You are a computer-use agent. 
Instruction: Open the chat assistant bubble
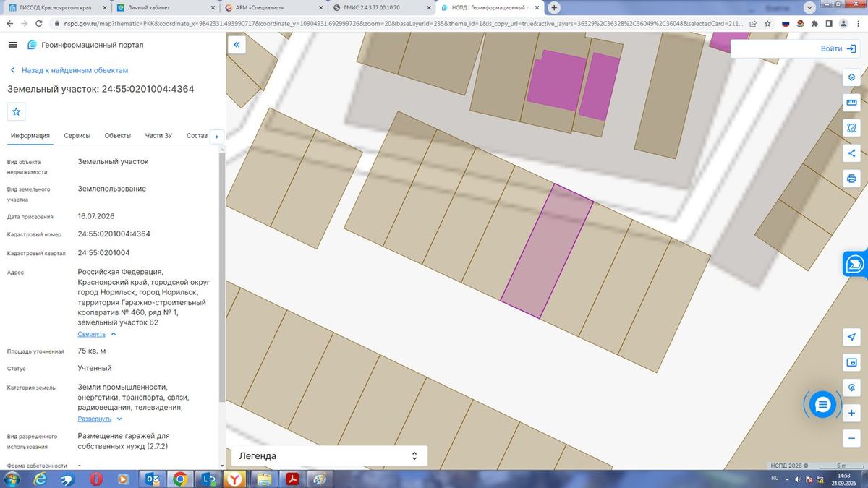coord(822,405)
